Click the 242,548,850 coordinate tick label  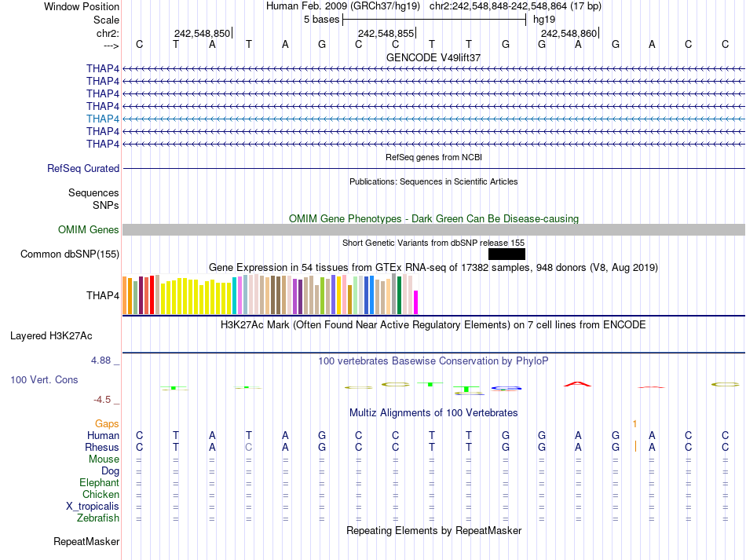coord(202,33)
